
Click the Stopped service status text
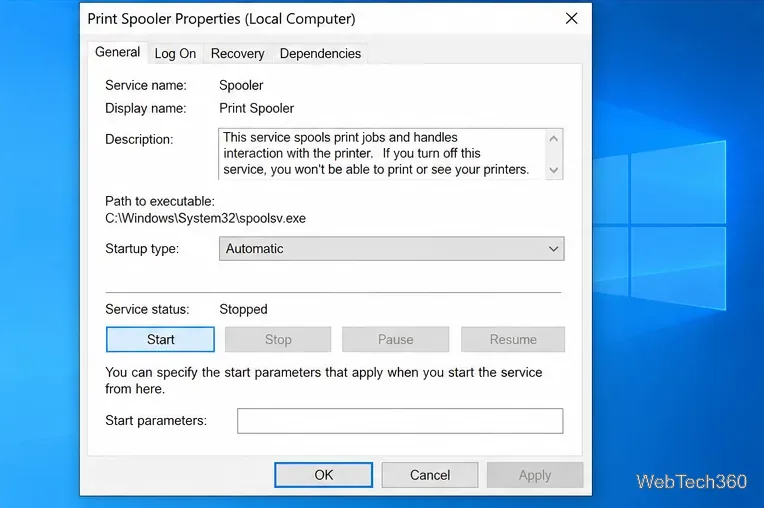pyautogui.click(x=243, y=309)
